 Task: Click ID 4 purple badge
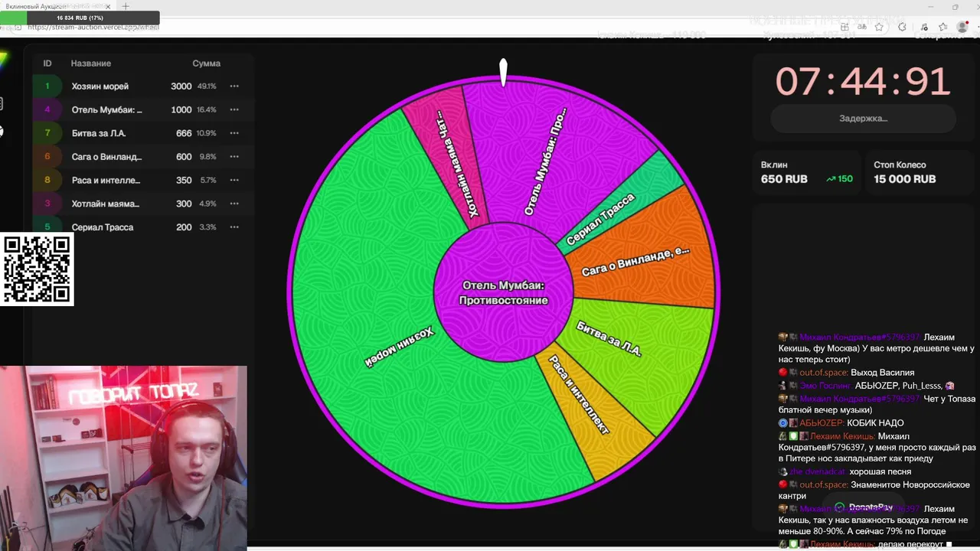(47, 109)
